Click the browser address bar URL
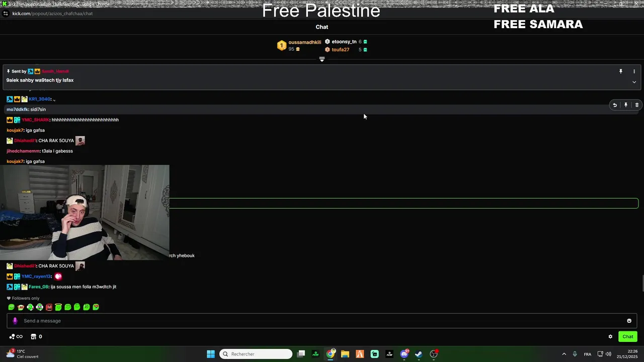The image size is (644, 362). (52, 14)
